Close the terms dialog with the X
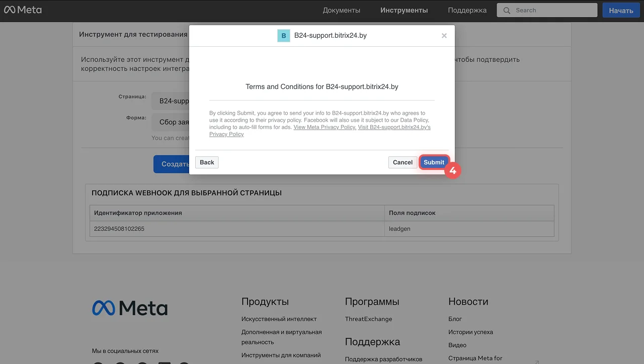This screenshot has height=364, width=644. click(444, 36)
